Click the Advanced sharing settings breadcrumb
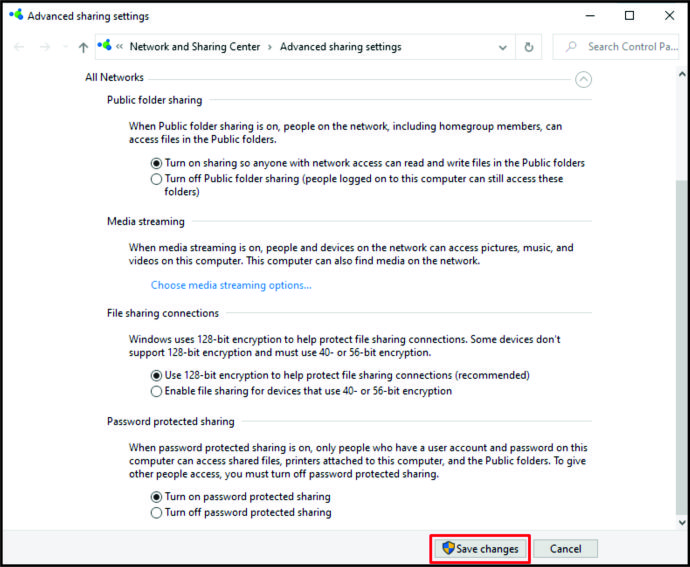 (341, 47)
